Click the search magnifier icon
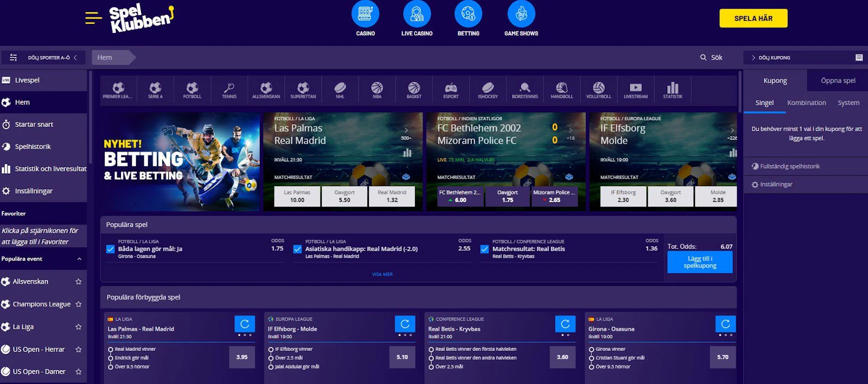 pos(703,57)
